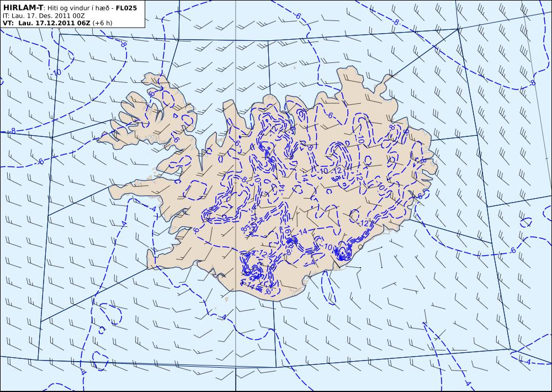Click the HIRLAM-T model title text

pyautogui.click(x=23, y=7)
